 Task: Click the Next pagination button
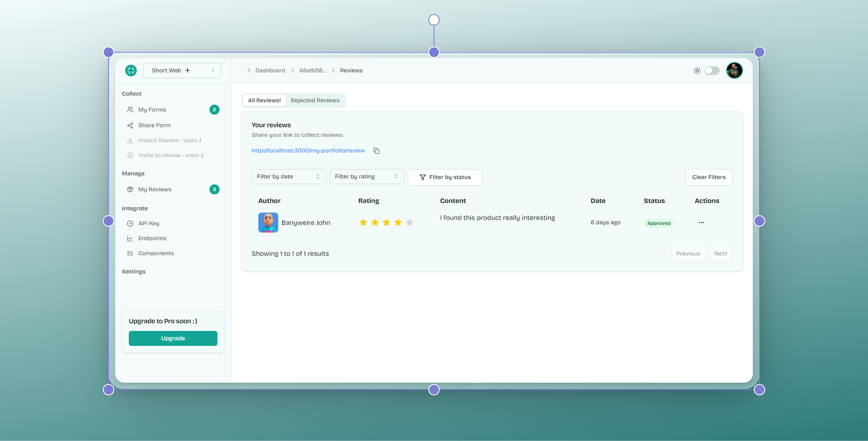click(x=720, y=254)
